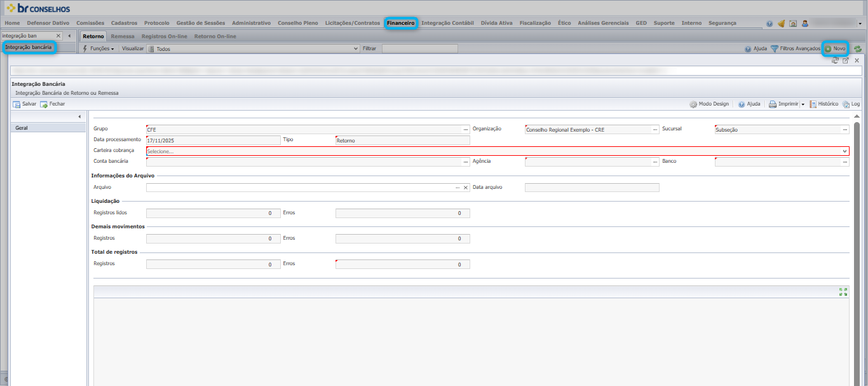868x386 pixels.
Task: Open the home picture icon in the header
Action: (793, 24)
